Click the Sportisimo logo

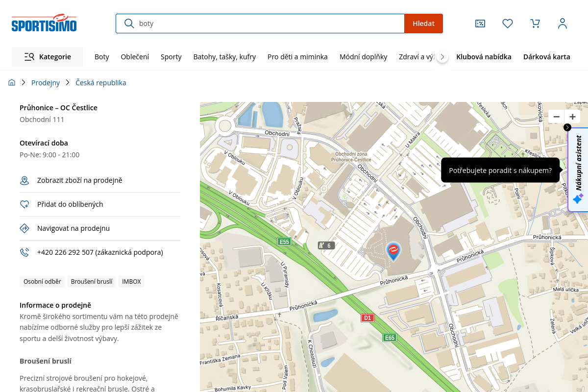click(44, 23)
